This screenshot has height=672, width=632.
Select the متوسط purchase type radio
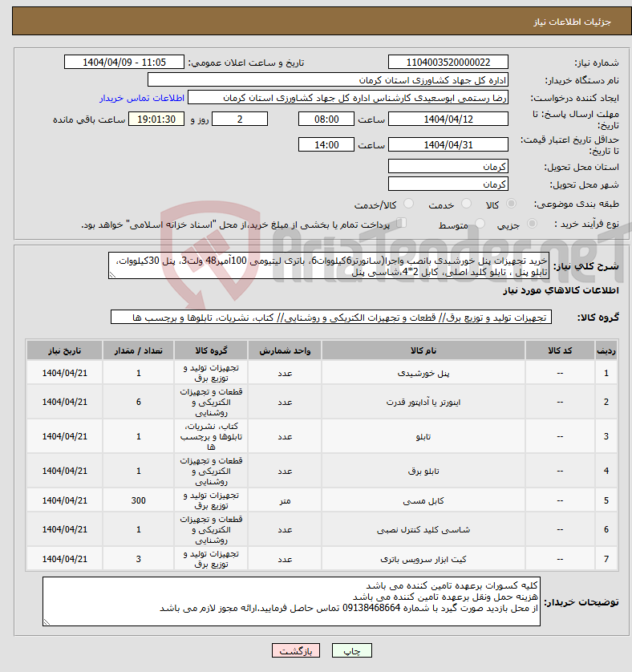[480, 223]
